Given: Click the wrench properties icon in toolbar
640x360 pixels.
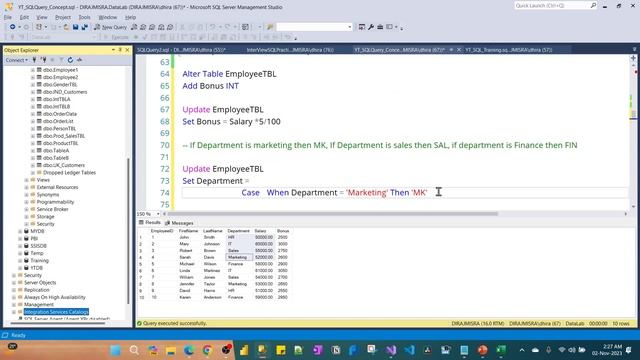Looking at the screenshot, I should point(371,27).
